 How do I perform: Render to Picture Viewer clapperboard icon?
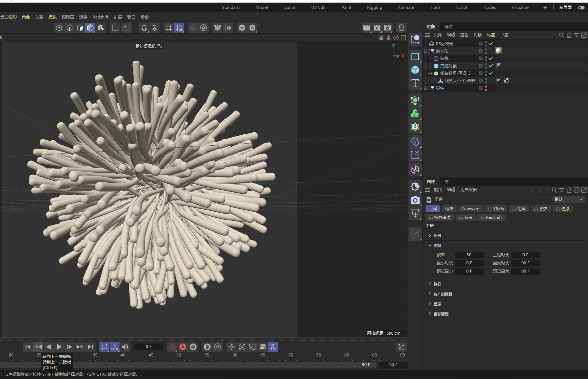click(x=377, y=28)
